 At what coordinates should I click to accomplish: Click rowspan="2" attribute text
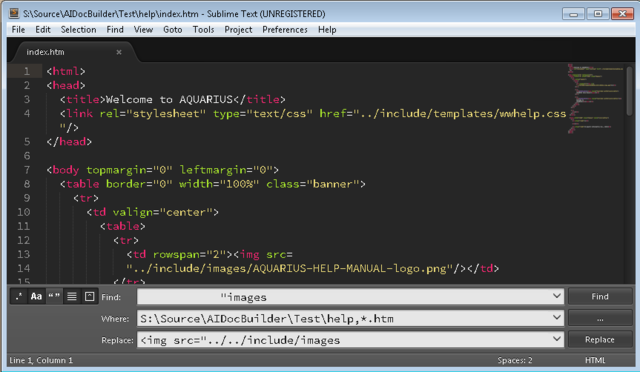[x=189, y=254]
